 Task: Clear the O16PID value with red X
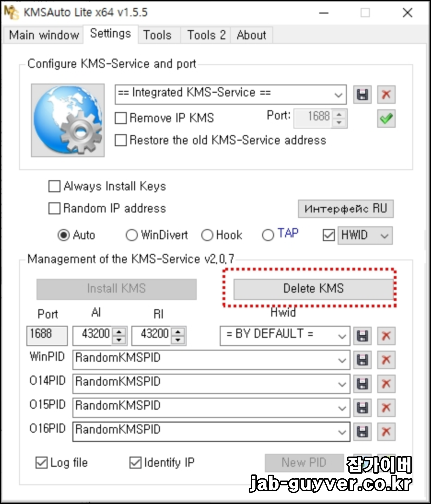pyautogui.click(x=386, y=432)
